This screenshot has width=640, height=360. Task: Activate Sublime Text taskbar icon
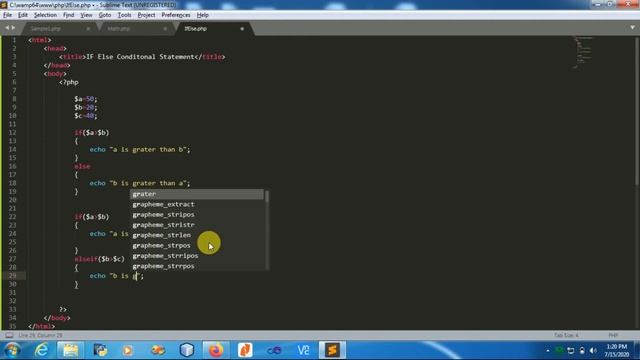pyautogui.click(x=332, y=351)
